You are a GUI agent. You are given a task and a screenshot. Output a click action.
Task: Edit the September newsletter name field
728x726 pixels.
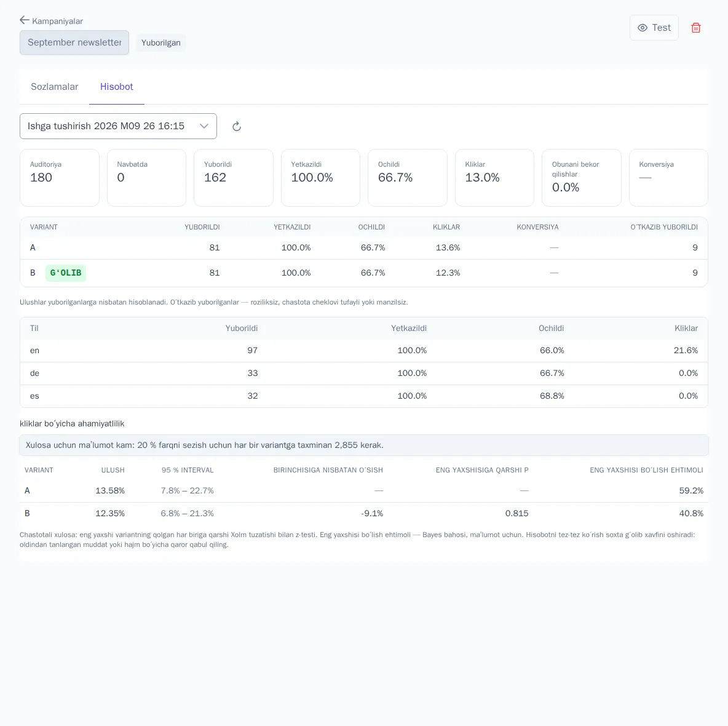click(74, 42)
